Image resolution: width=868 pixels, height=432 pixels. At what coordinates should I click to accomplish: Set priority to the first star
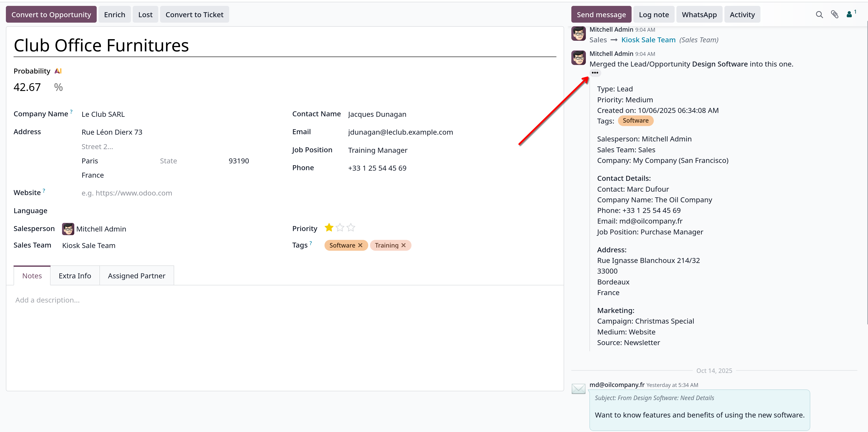point(329,228)
